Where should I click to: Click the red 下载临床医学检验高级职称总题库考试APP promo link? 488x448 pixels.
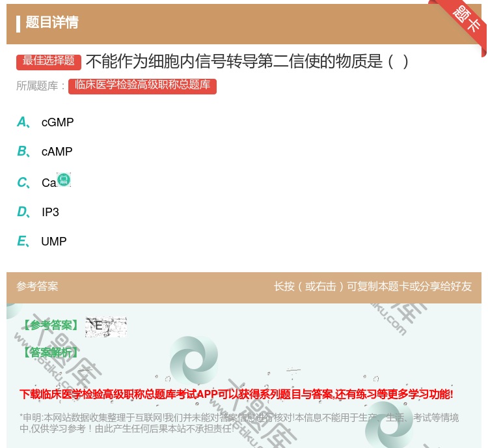coord(236,394)
